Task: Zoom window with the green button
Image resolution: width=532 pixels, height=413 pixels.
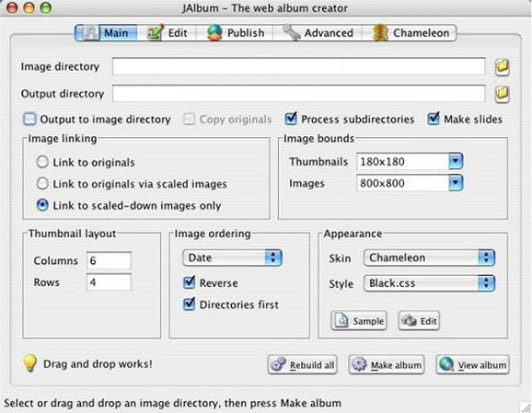Action: pyautogui.click(x=46, y=7)
